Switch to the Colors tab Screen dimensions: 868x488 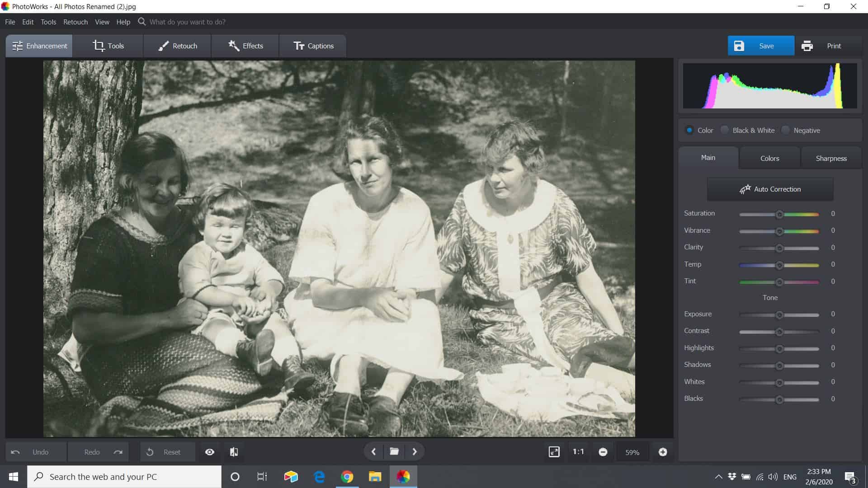point(769,158)
